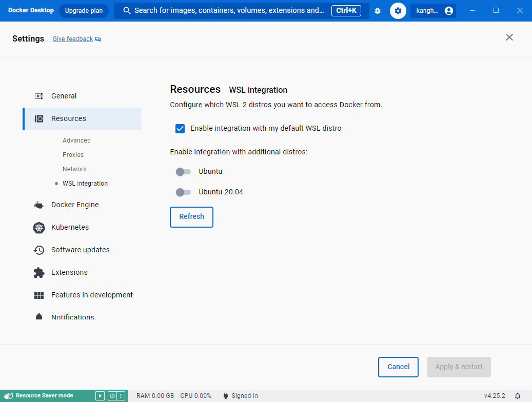Open the General settings section
The height and width of the screenshot is (402, 532).
pos(82,96)
